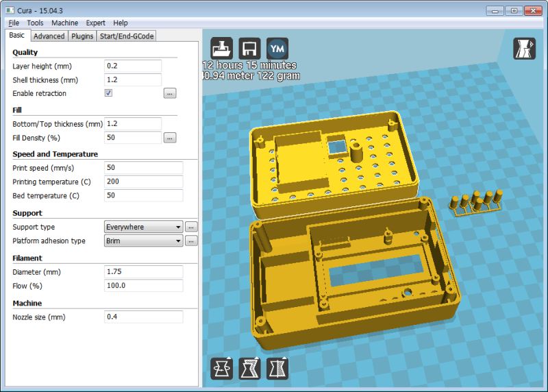The height and width of the screenshot is (392, 548).
Task: Open retraction settings ellipsis button
Action: [x=170, y=93]
